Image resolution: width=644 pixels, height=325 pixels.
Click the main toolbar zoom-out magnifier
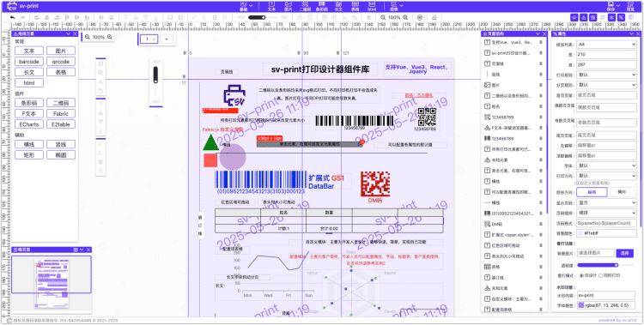(383, 18)
